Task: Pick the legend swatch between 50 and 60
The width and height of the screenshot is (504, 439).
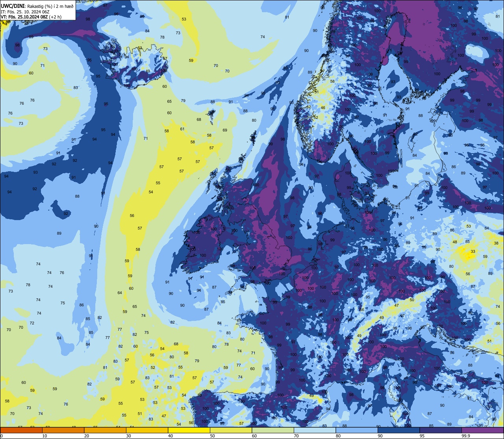Action: [231, 430]
